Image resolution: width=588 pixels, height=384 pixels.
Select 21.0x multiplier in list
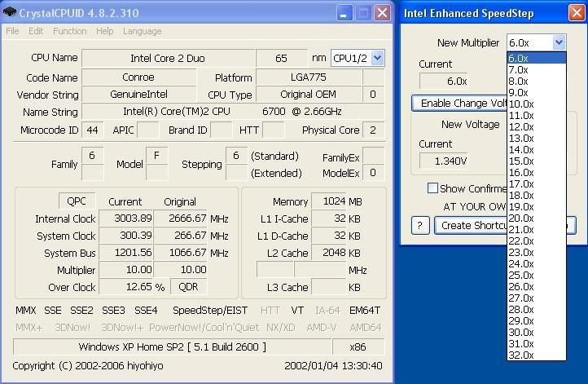pos(536,229)
